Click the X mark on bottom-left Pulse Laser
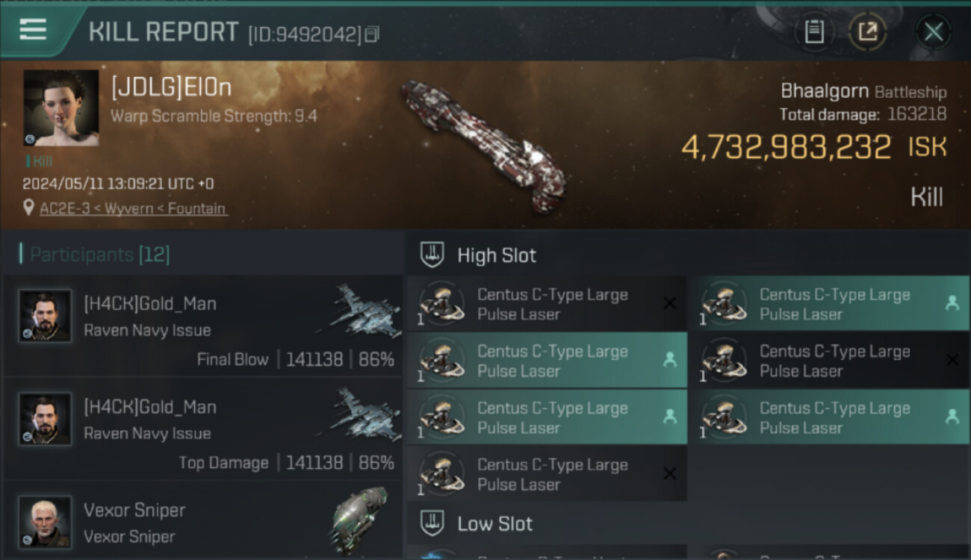The width and height of the screenshot is (971, 560). (x=670, y=473)
